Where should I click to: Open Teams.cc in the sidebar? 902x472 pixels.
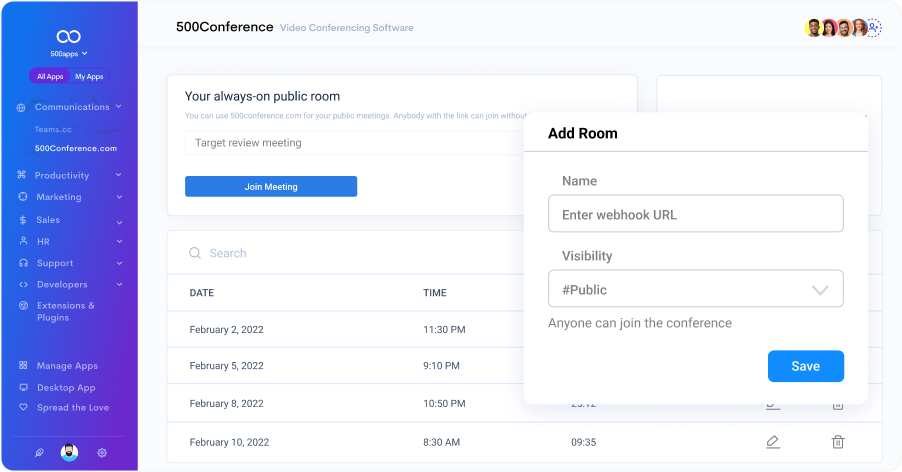(53, 129)
